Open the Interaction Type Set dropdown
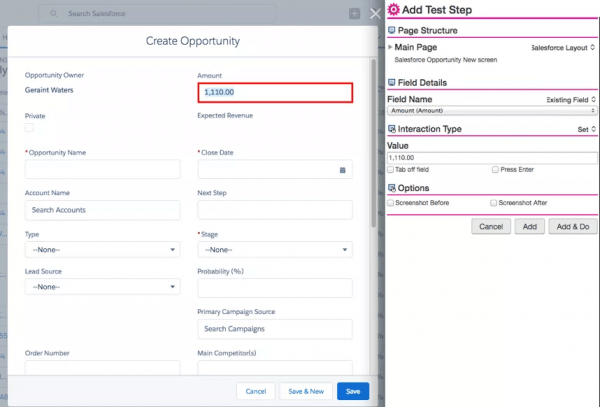Screen dimensions: 600x407 [587, 129]
